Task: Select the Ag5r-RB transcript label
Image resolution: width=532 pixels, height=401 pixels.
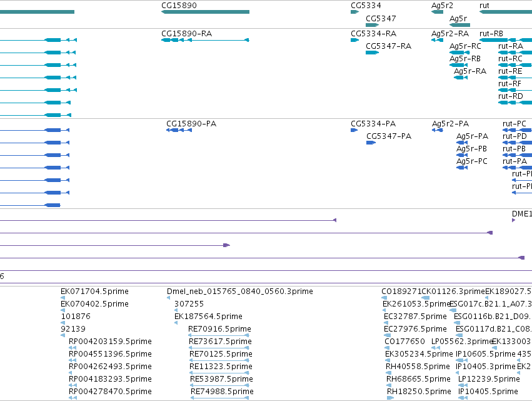Action: point(465,59)
